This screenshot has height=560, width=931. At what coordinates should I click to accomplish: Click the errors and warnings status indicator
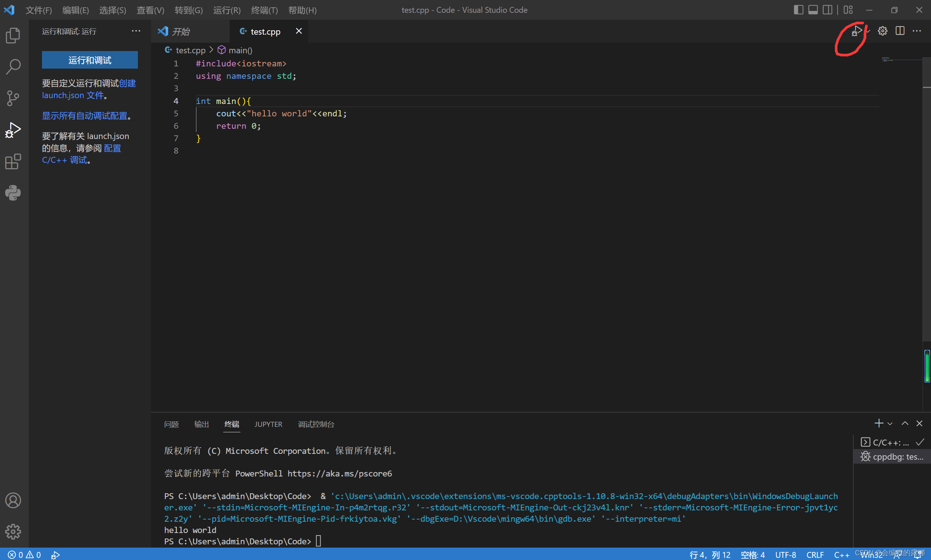coord(24,554)
